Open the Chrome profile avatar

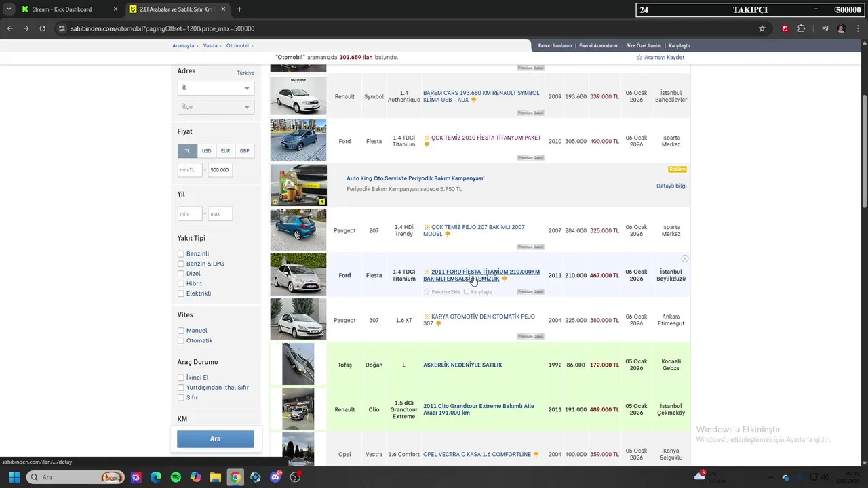pos(841,28)
